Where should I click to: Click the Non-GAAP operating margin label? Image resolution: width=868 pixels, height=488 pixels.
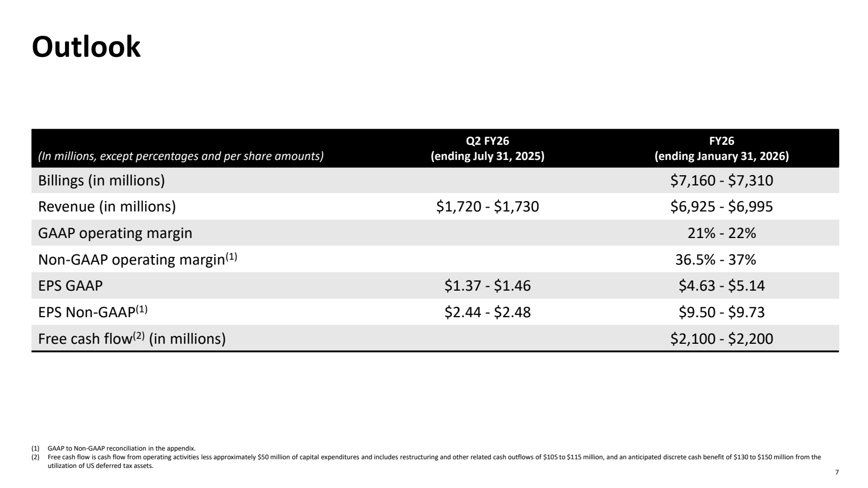[x=138, y=259]
